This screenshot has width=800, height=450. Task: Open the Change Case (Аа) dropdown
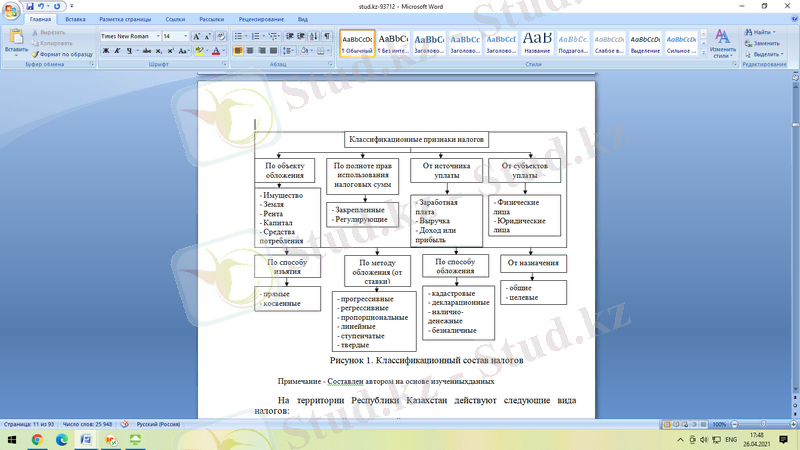(184, 51)
